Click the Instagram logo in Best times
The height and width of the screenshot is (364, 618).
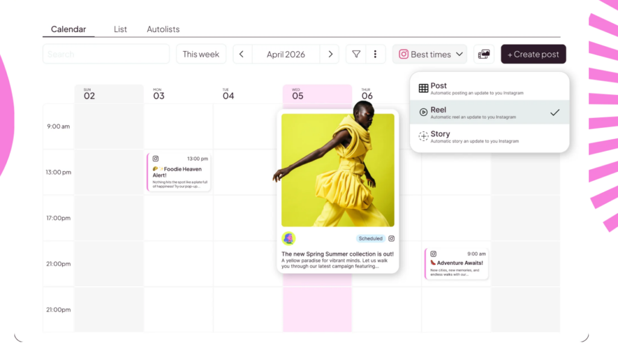click(403, 54)
